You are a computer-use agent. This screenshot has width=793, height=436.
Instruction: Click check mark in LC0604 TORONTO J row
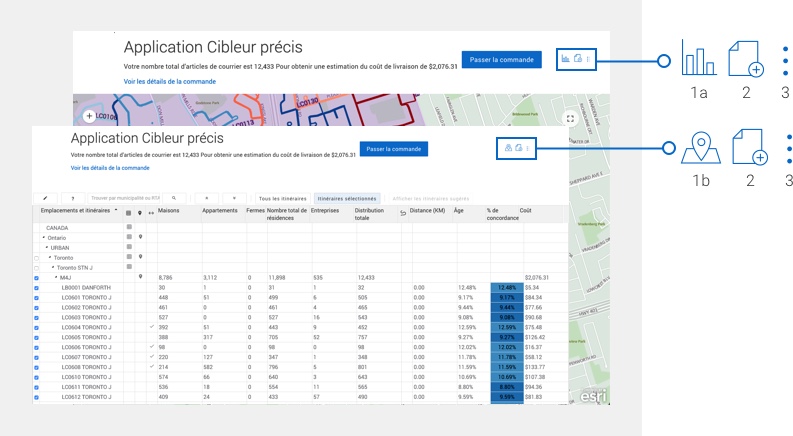(x=152, y=327)
